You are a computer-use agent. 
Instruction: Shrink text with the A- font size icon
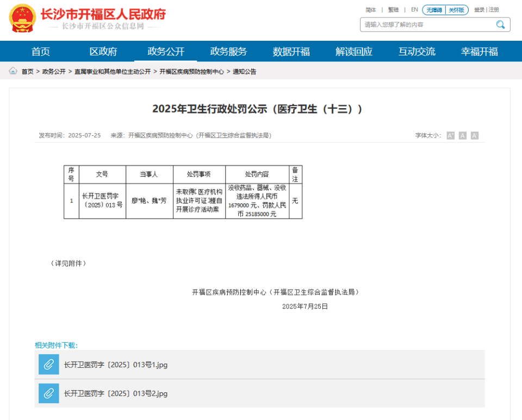(474, 135)
